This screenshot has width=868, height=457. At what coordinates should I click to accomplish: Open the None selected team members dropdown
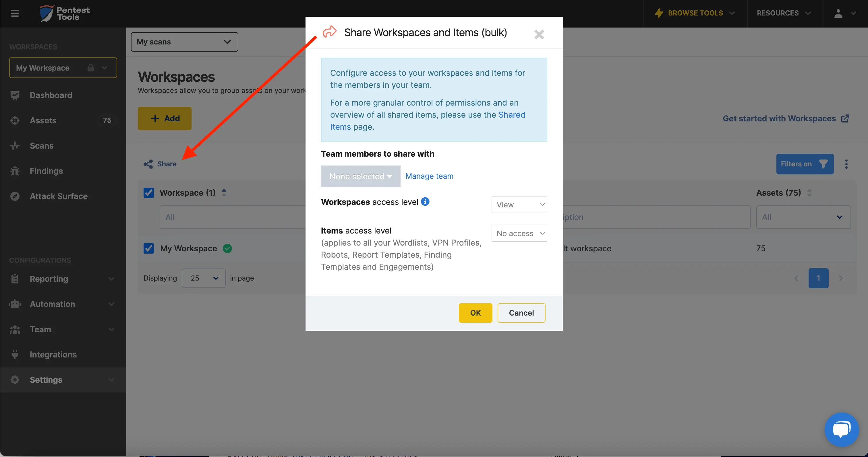pos(360,176)
